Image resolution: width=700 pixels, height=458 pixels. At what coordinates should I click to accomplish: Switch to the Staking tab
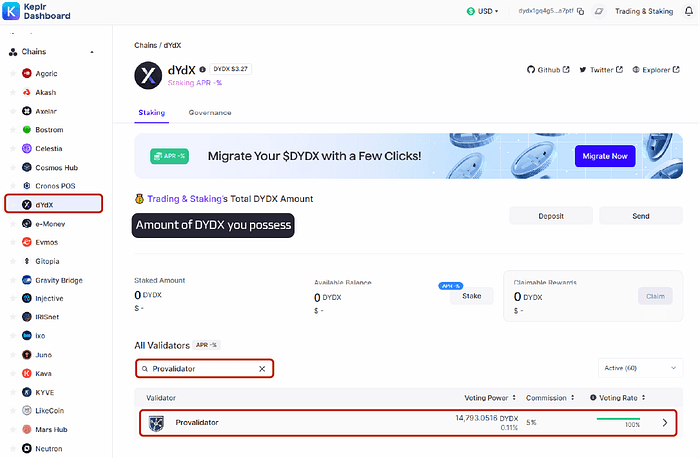coord(152,112)
